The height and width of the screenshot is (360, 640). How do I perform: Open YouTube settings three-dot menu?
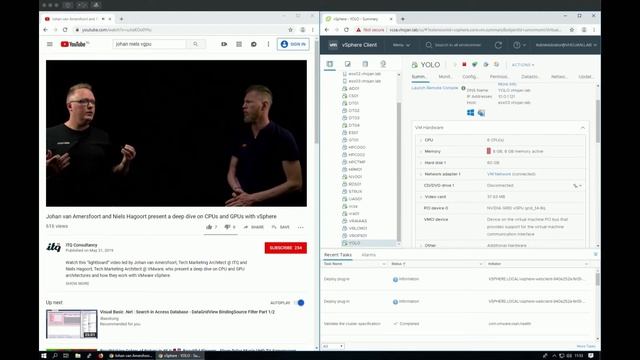pos(268,44)
